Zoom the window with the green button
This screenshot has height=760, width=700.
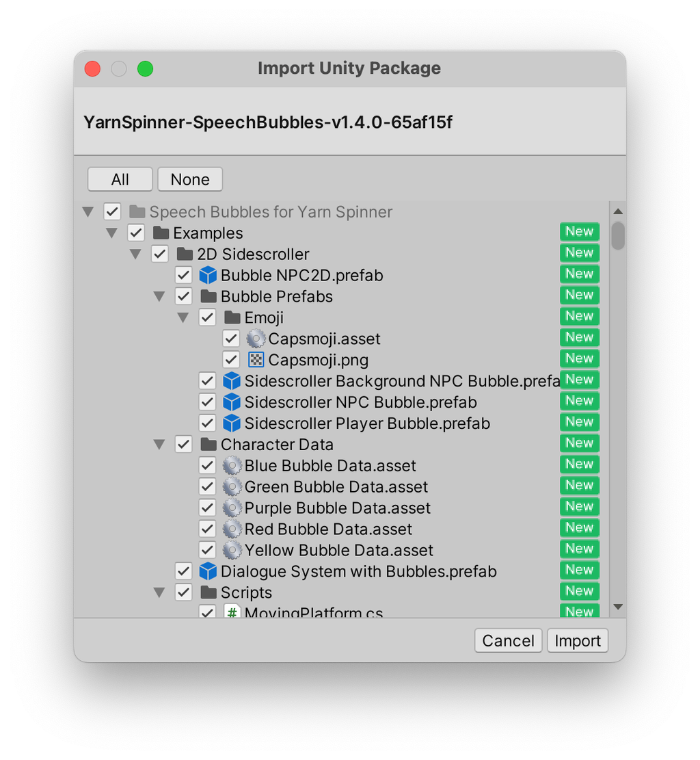tap(146, 69)
